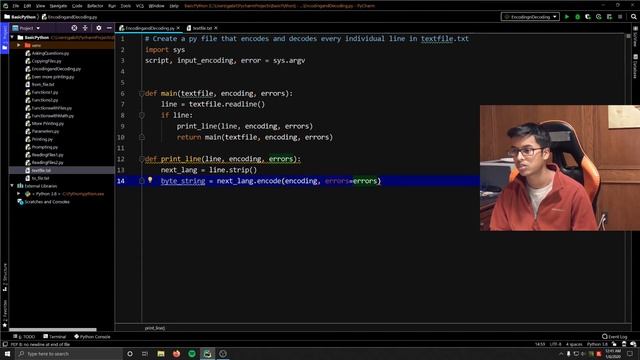The height and width of the screenshot is (360, 640).
Task: Collapse all icon in Project panel header
Action: [85, 28]
